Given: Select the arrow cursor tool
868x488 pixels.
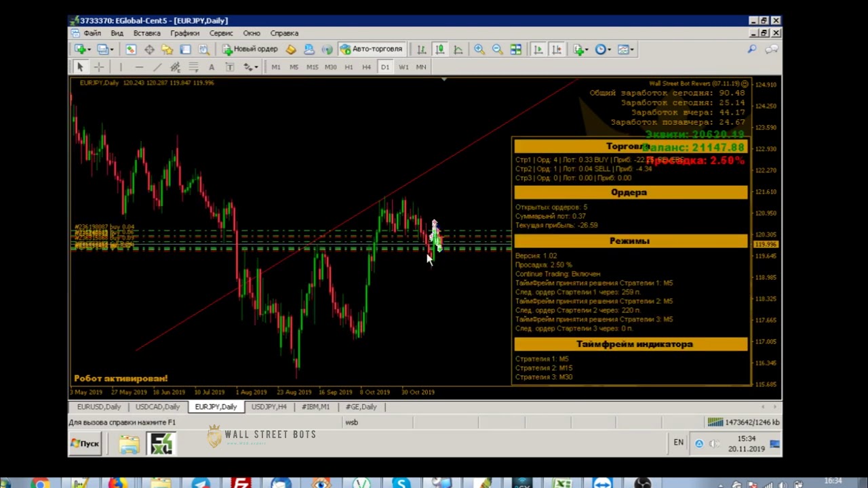Looking at the screenshot, I should coord(80,67).
